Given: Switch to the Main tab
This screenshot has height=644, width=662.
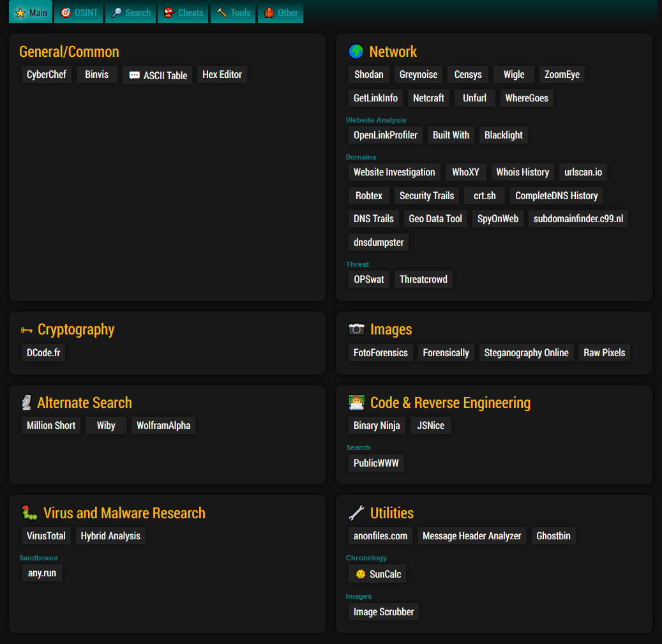Looking at the screenshot, I should (31, 12).
